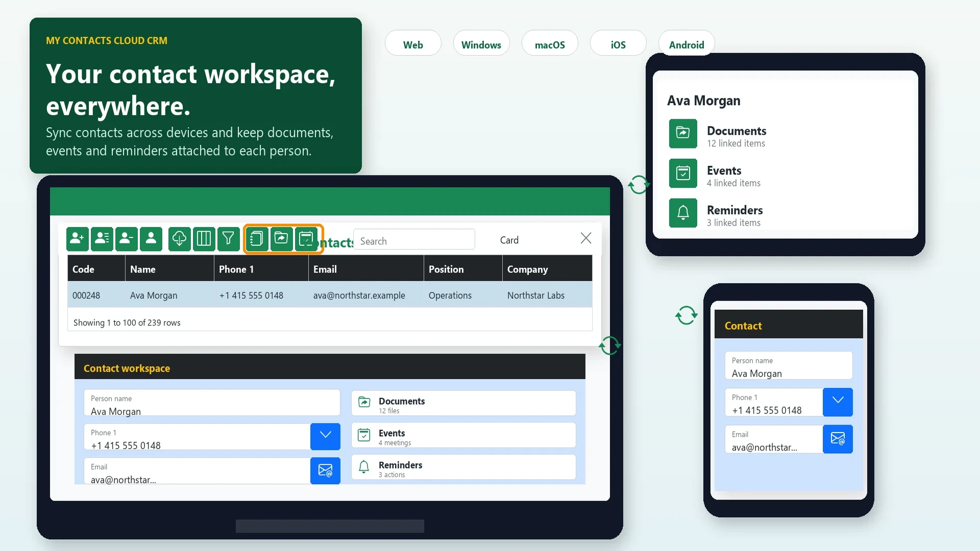Click the Ava Morgan heading on tablet
980x551 pixels.
click(x=703, y=101)
